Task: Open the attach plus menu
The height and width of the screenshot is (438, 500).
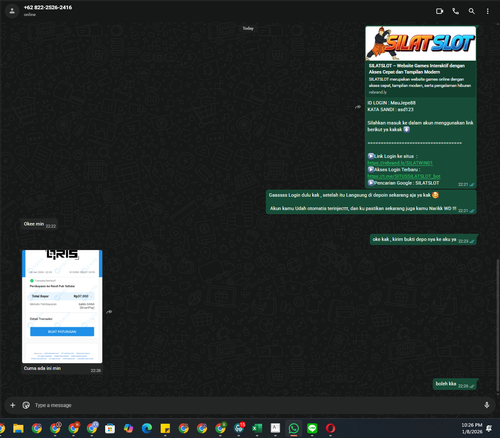Action: pos(13,405)
